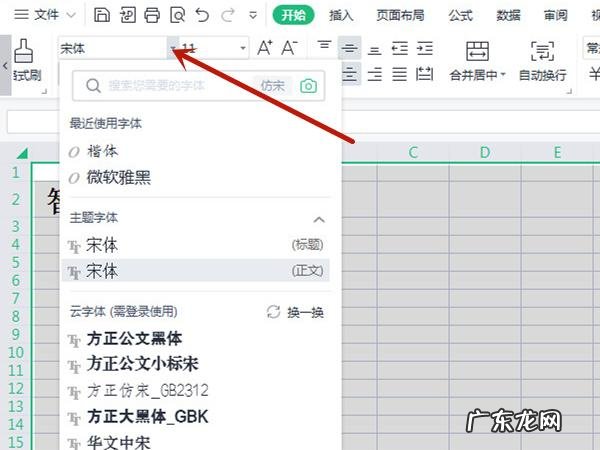Click the 合并居中 merge cells icon
The height and width of the screenshot is (450, 600).
477,52
